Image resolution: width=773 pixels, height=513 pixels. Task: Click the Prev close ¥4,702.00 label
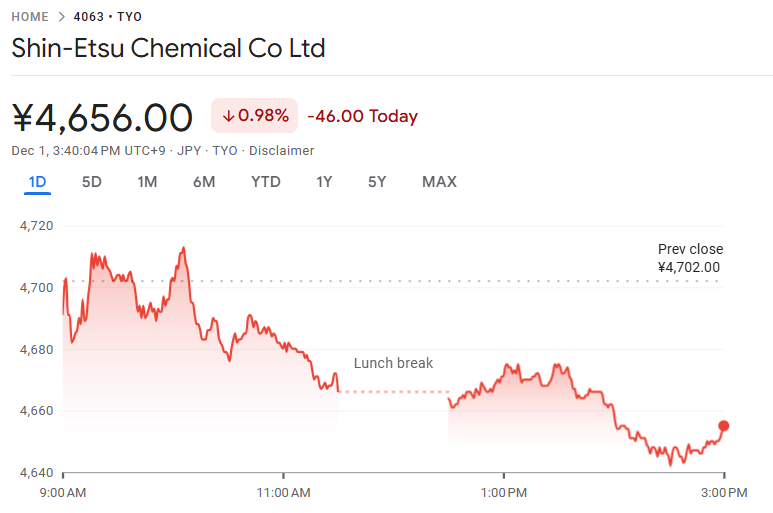pos(689,258)
